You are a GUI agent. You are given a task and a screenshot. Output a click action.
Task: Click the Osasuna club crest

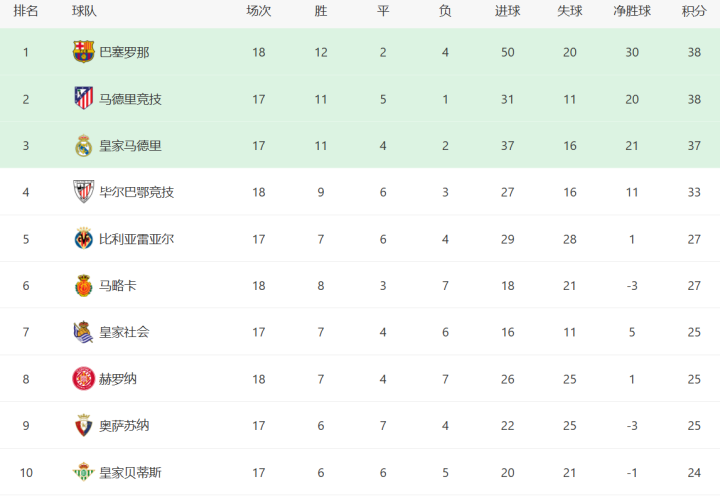tap(84, 425)
